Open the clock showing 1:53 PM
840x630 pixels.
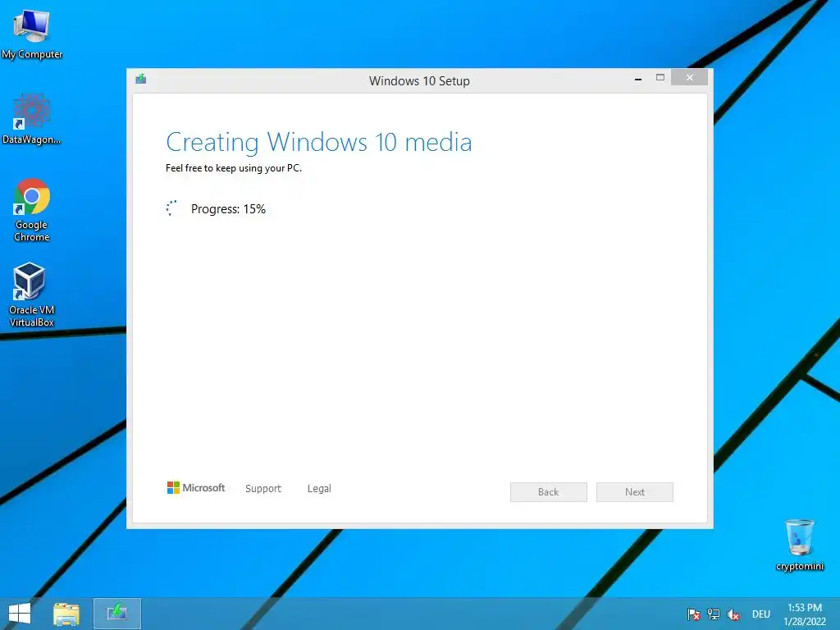click(805, 614)
